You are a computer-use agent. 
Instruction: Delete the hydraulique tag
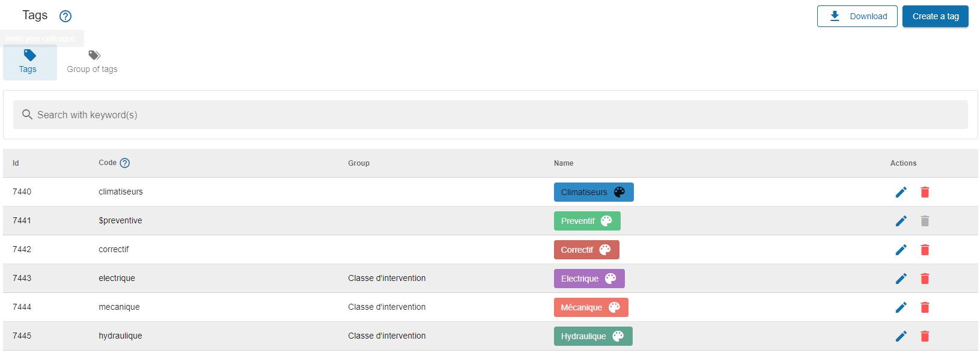[x=925, y=336]
